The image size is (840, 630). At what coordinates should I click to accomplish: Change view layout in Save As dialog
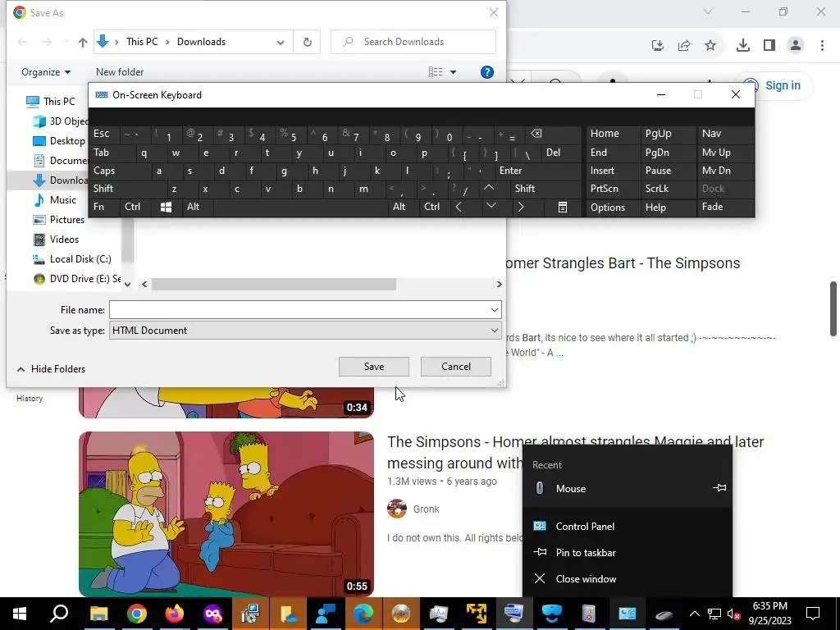(x=436, y=72)
